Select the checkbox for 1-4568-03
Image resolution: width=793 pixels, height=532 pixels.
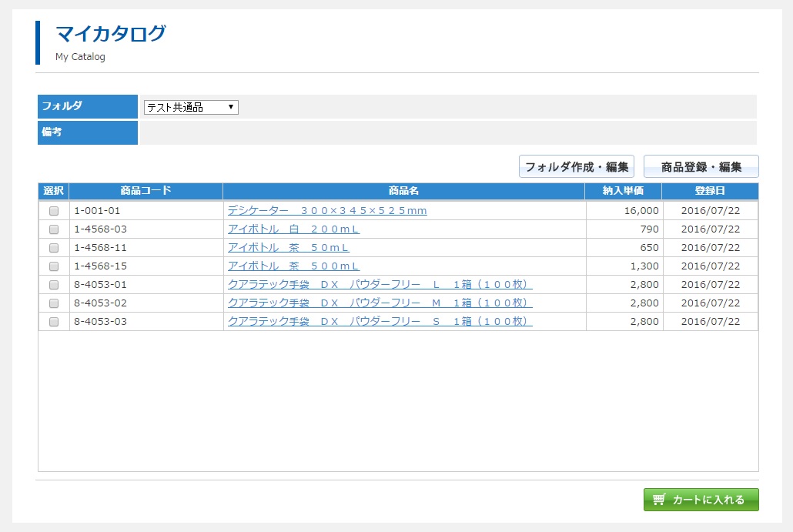click(x=54, y=229)
